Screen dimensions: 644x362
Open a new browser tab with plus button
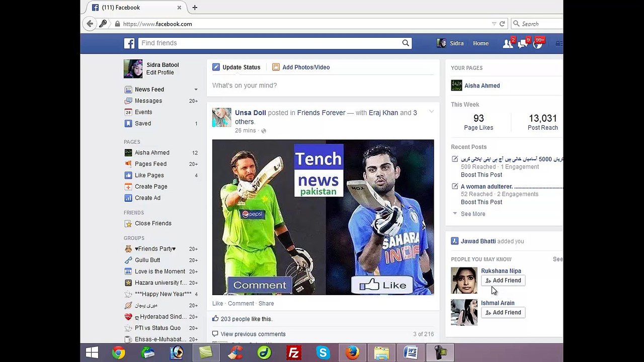(195, 8)
